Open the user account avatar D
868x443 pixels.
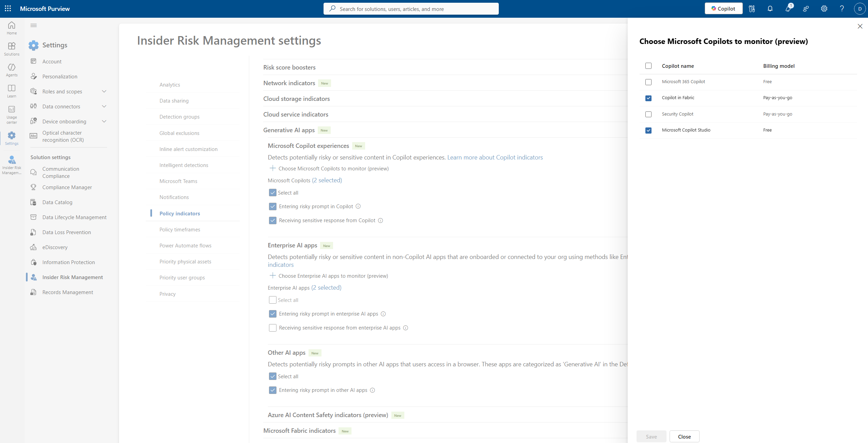tap(859, 9)
